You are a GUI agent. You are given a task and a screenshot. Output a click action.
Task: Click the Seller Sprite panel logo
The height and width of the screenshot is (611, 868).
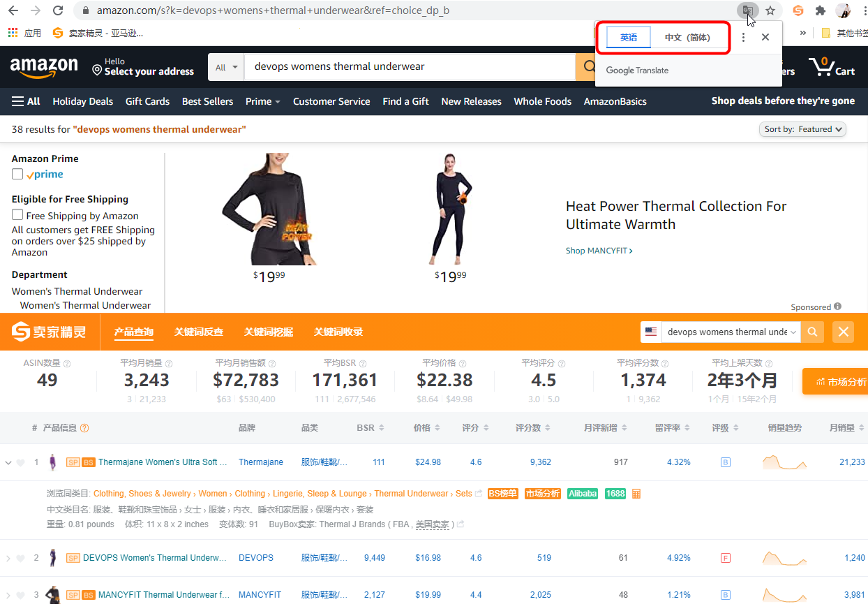(49, 332)
